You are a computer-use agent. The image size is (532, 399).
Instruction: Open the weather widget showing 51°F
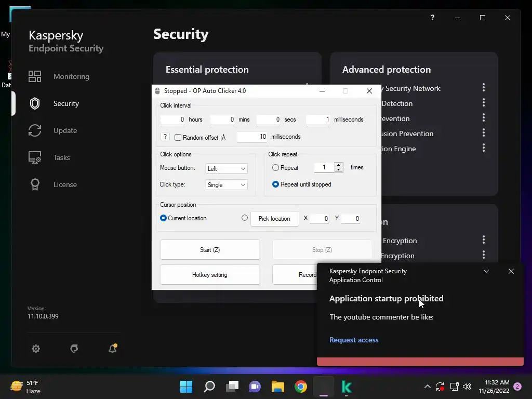pos(25,387)
